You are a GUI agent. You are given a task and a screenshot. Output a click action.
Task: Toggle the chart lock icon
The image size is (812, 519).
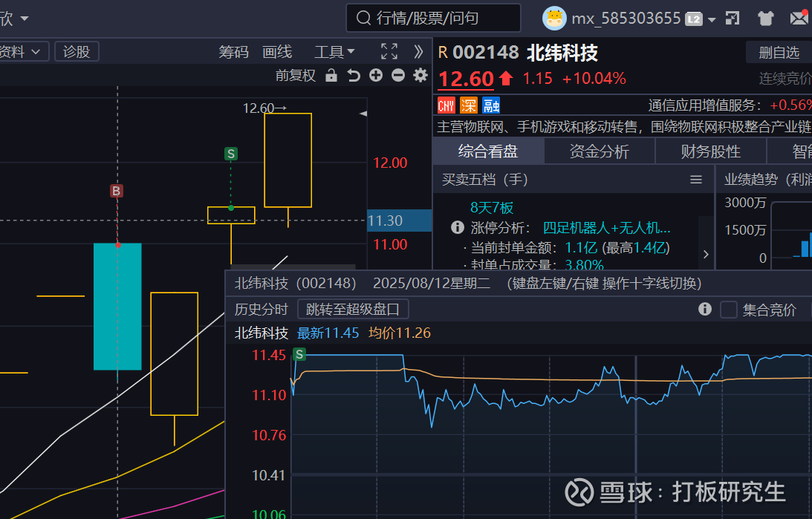[331, 76]
